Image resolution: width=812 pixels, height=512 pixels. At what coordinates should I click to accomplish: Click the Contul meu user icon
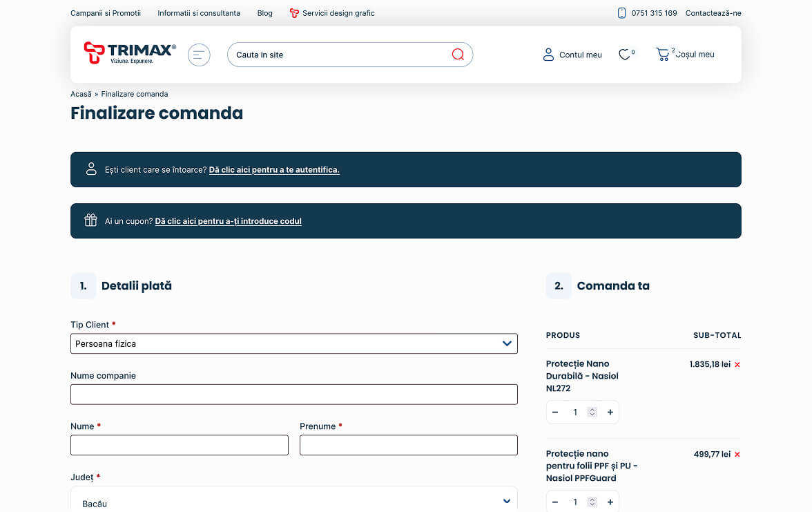[548, 55]
